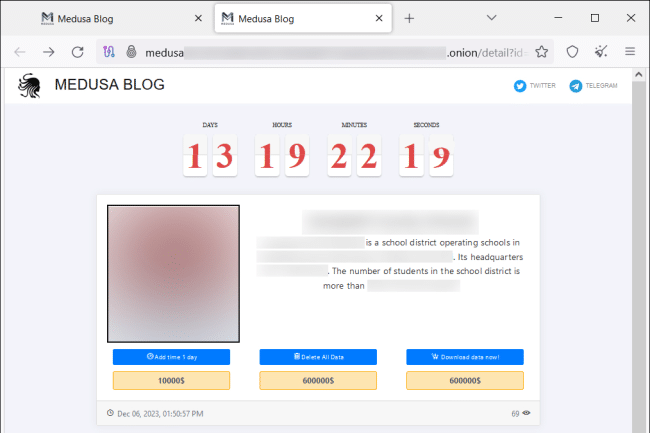The image size is (650, 433).
Task: Click the Delete All Data button
Action: coord(318,357)
